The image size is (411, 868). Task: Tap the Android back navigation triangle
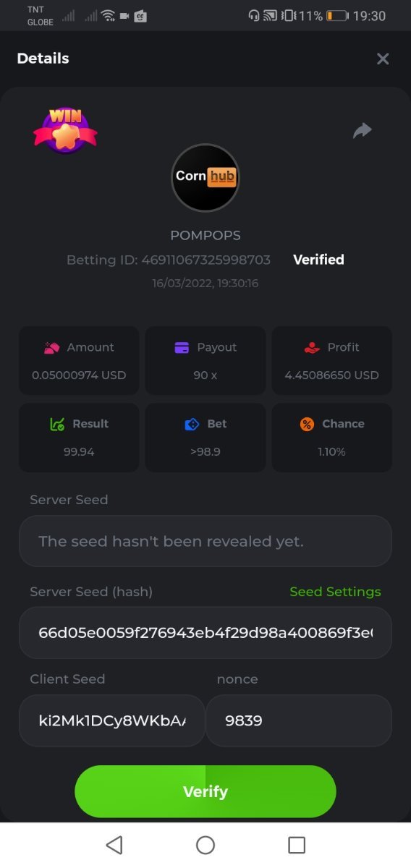[114, 845]
